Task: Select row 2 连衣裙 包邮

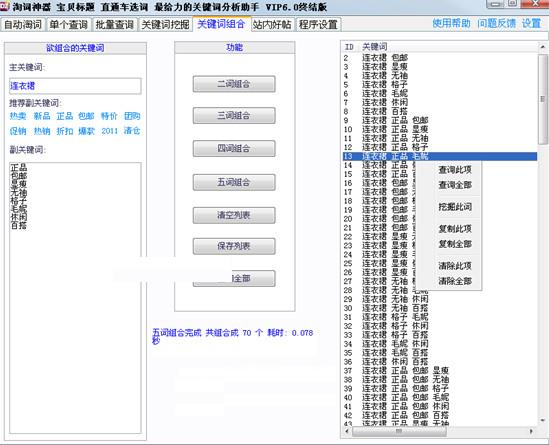Action: (x=440, y=58)
